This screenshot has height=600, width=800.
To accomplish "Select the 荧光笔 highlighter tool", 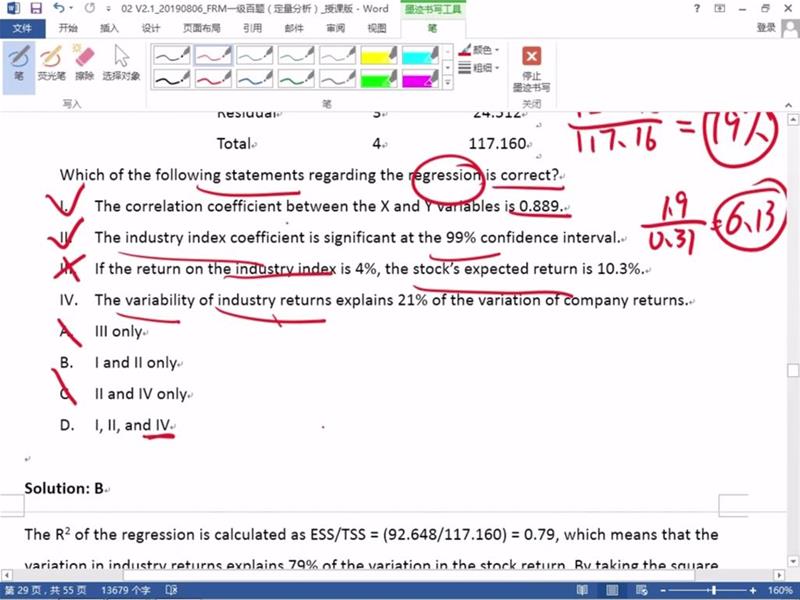I will coord(51,63).
